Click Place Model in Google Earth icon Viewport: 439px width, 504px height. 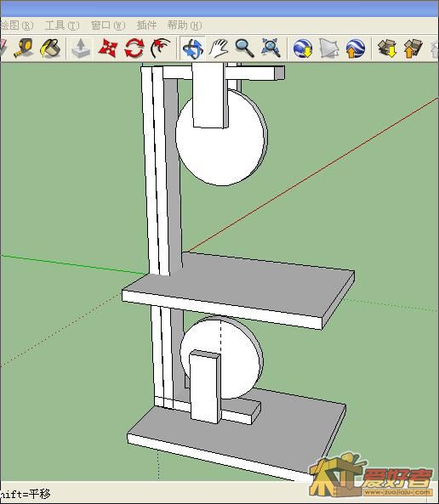[x=356, y=48]
